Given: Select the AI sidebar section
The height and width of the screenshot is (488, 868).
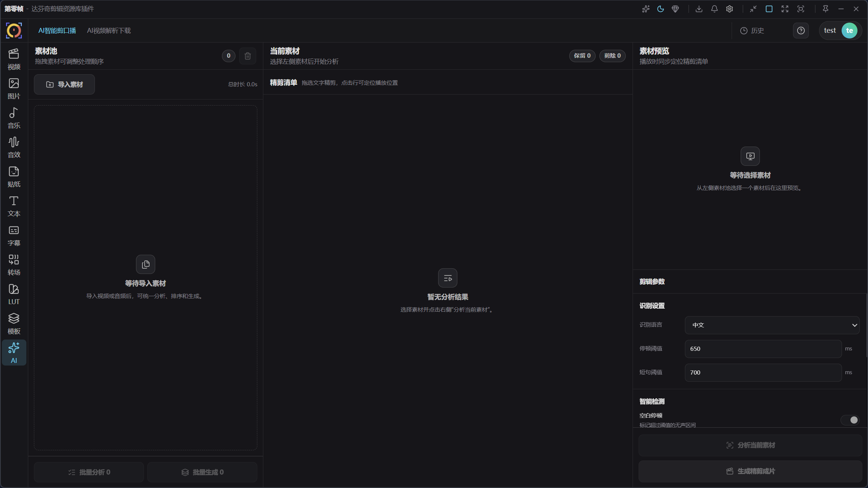Looking at the screenshot, I should point(14,353).
